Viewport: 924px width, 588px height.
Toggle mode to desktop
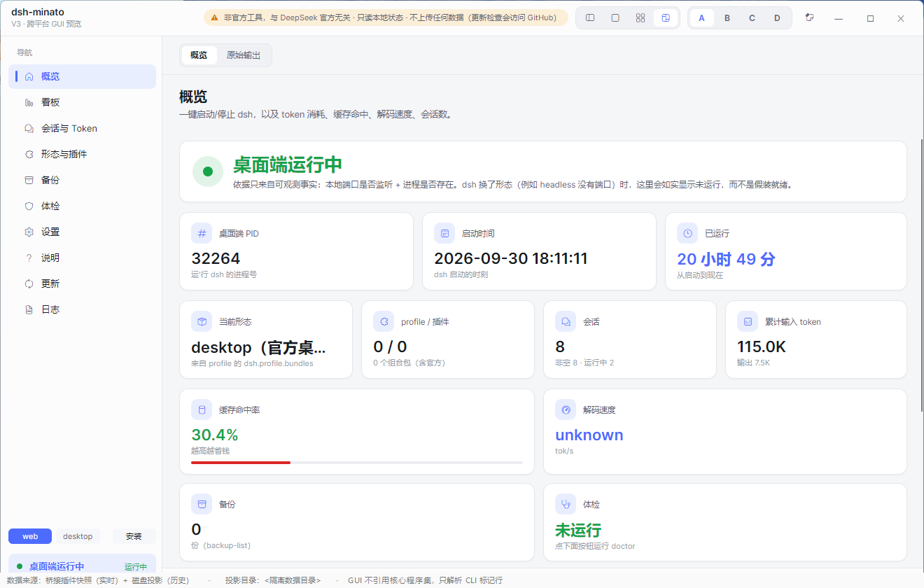tap(78, 536)
